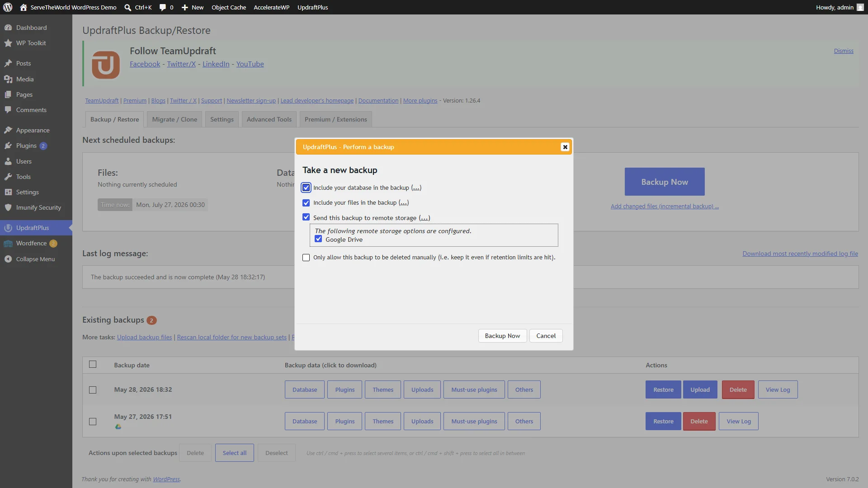
Task: Open the Facebook link for TeamUpdraft
Action: (145, 64)
